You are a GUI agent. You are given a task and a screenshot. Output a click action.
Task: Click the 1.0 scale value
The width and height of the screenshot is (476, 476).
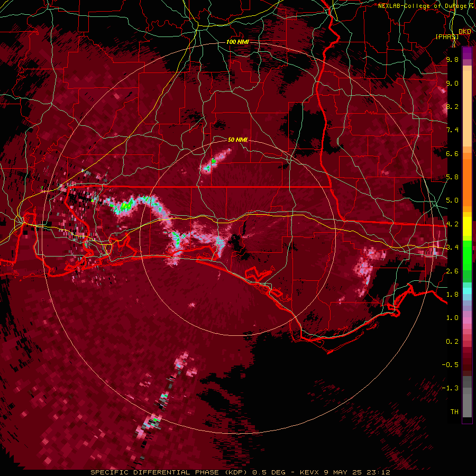[x=452, y=318]
